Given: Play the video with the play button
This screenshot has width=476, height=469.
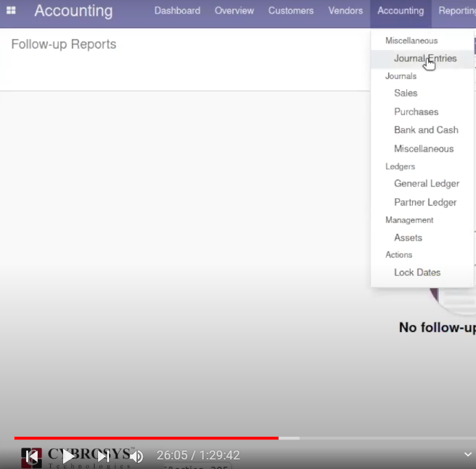Looking at the screenshot, I should [x=69, y=456].
